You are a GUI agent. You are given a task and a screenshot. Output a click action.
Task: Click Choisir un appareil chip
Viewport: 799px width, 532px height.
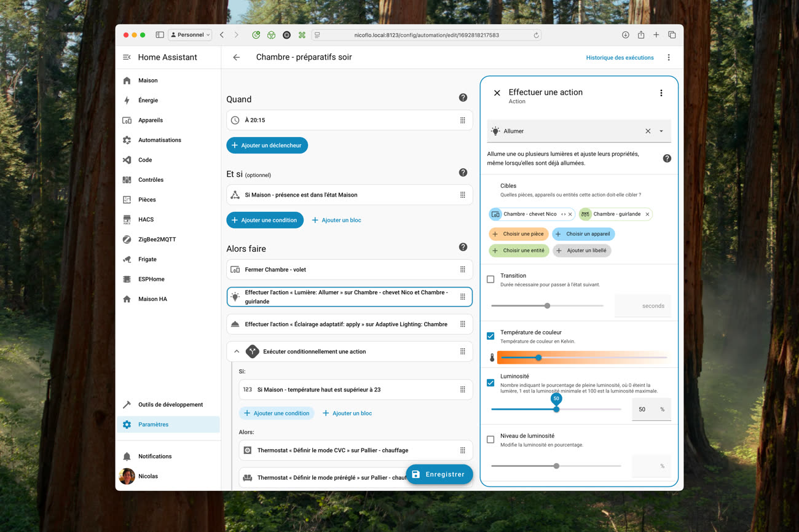(x=583, y=234)
